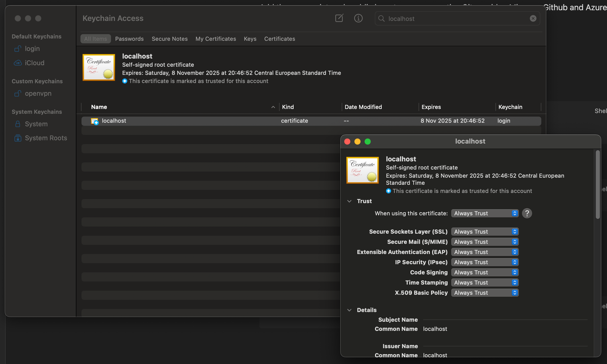Open the Code Signing trust dropdown

[x=485, y=272]
